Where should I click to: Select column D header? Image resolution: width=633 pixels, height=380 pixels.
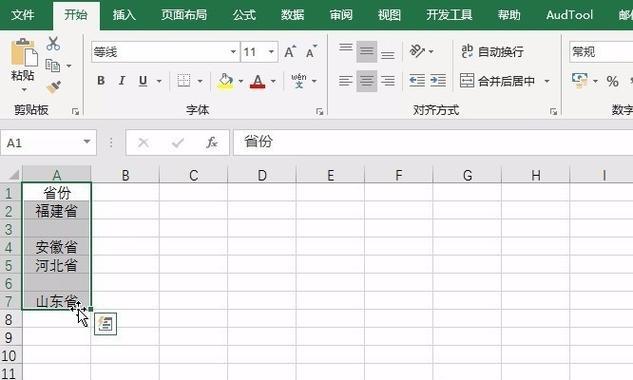point(262,175)
